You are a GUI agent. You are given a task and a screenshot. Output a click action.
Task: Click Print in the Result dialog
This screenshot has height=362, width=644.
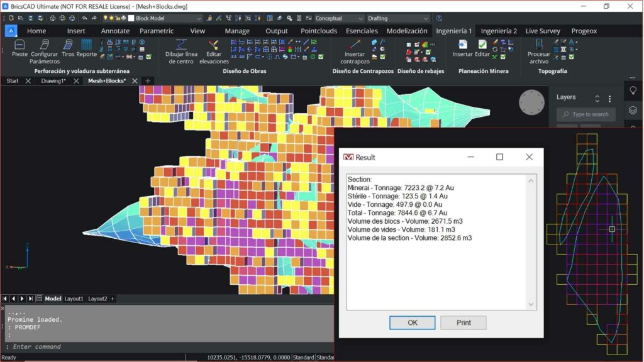point(464,322)
